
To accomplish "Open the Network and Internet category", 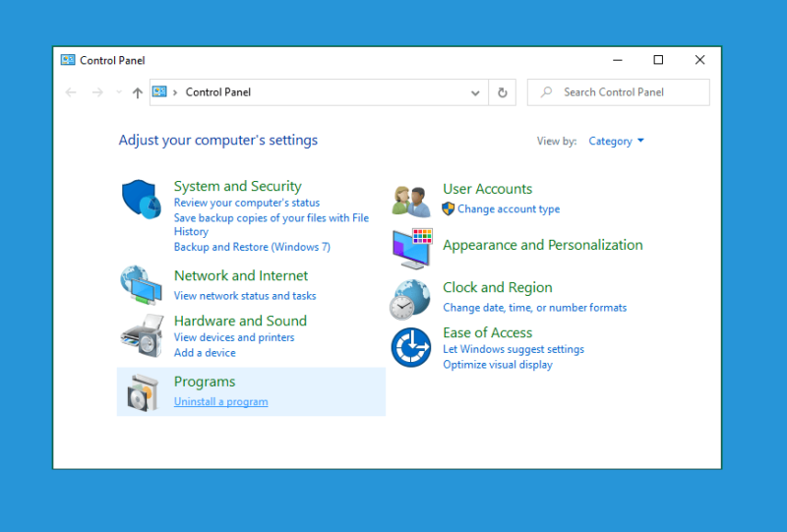I will [241, 275].
